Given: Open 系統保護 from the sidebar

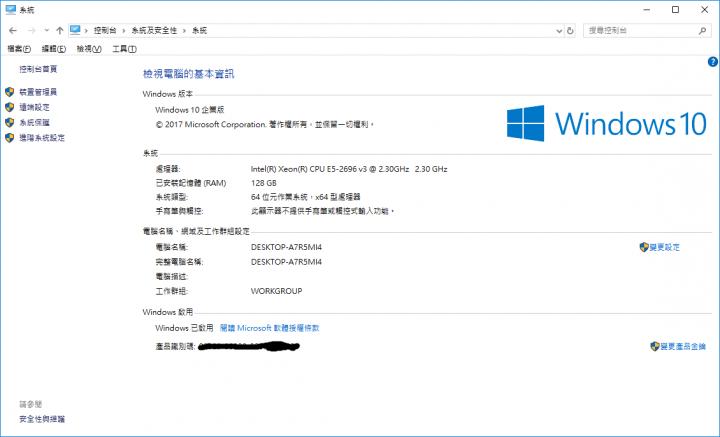Looking at the screenshot, I should tap(34, 123).
